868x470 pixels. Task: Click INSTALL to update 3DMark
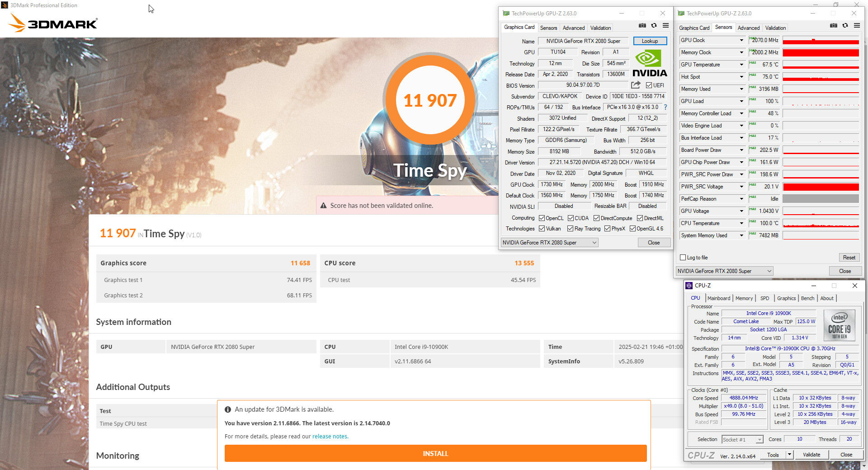pos(435,453)
